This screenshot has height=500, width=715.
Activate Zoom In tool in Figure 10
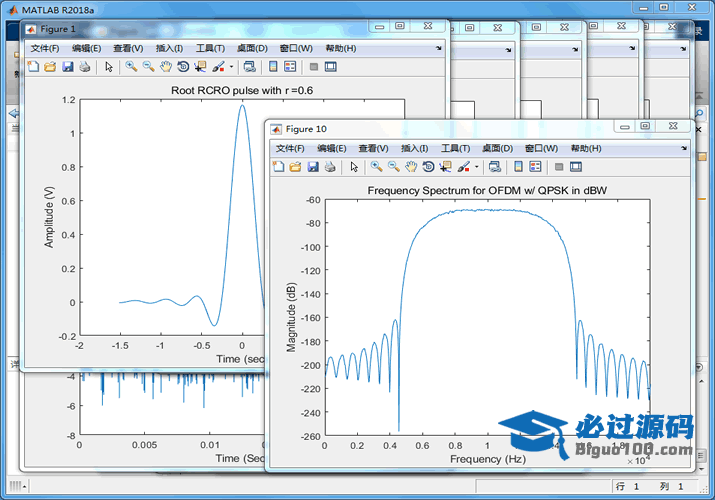(x=377, y=167)
